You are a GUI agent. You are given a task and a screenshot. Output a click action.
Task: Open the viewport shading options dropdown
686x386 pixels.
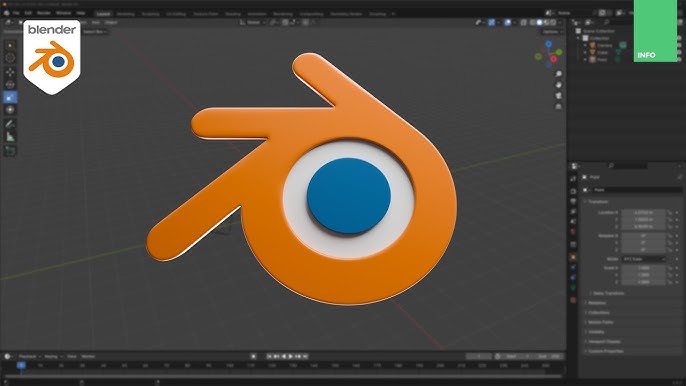pos(560,22)
